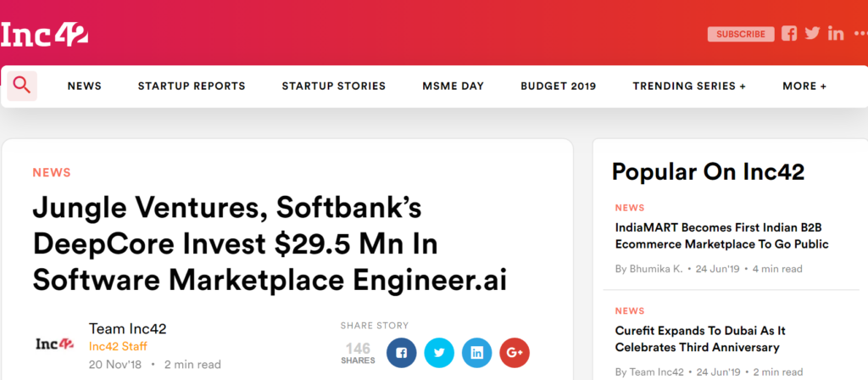Open Inc42 Twitter profile from header icon
868x380 pixels.
pyautogui.click(x=812, y=34)
